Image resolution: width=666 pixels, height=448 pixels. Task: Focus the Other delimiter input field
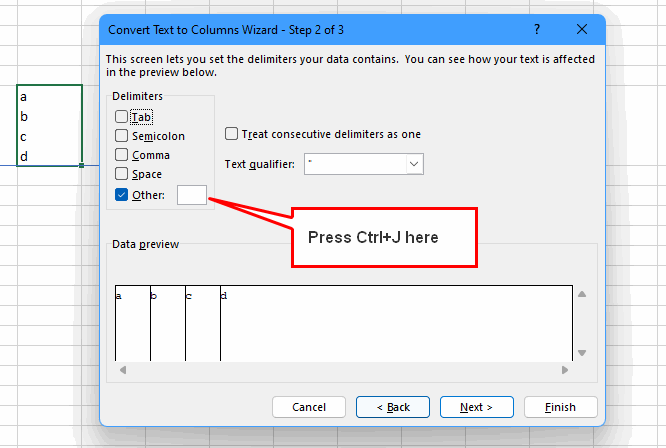coord(192,195)
